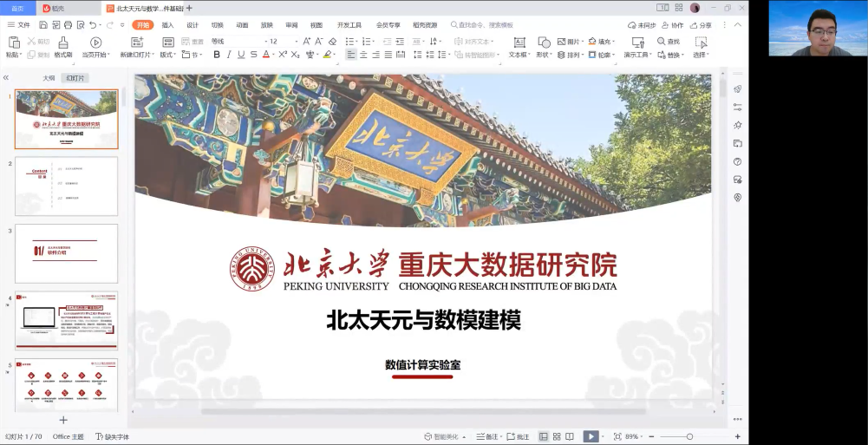The height and width of the screenshot is (445, 868).
Task: Click the Save icon in quick access bar
Action: click(x=43, y=25)
